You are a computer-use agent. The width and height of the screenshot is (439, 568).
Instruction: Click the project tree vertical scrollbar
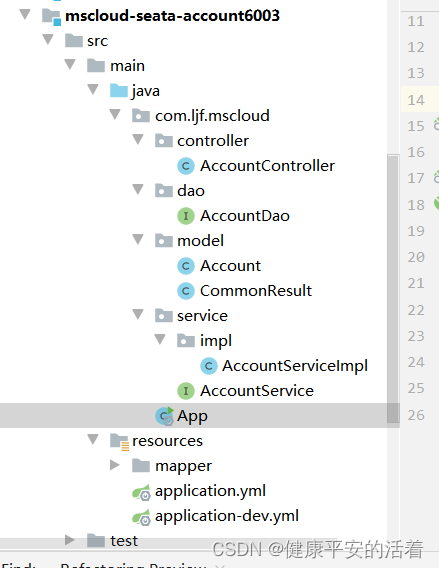pyautogui.click(x=393, y=289)
